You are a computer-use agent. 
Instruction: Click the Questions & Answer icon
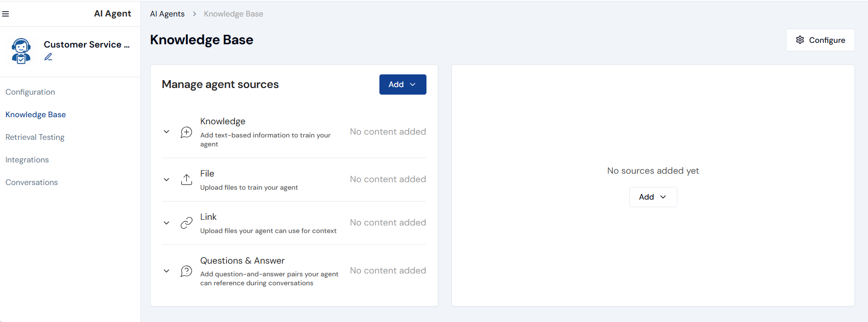pos(186,271)
